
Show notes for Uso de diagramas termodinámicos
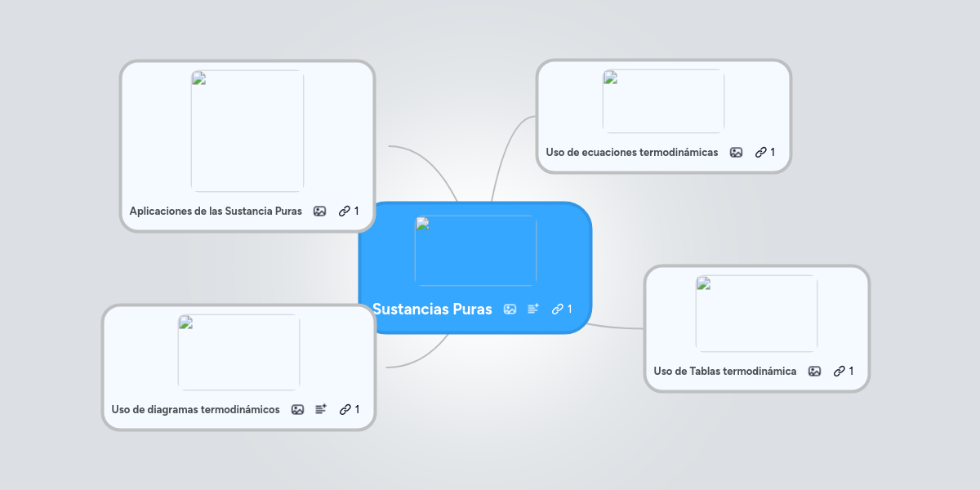pos(321,409)
